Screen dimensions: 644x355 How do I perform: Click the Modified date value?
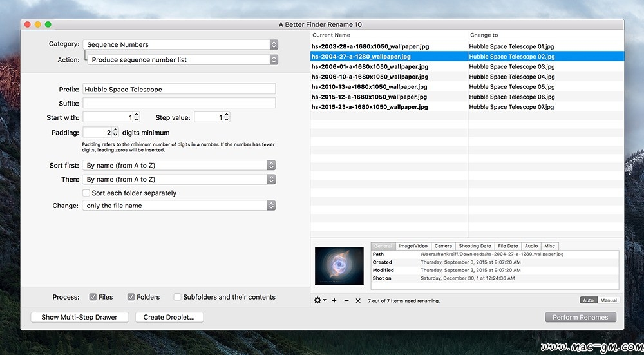[x=471, y=270]
